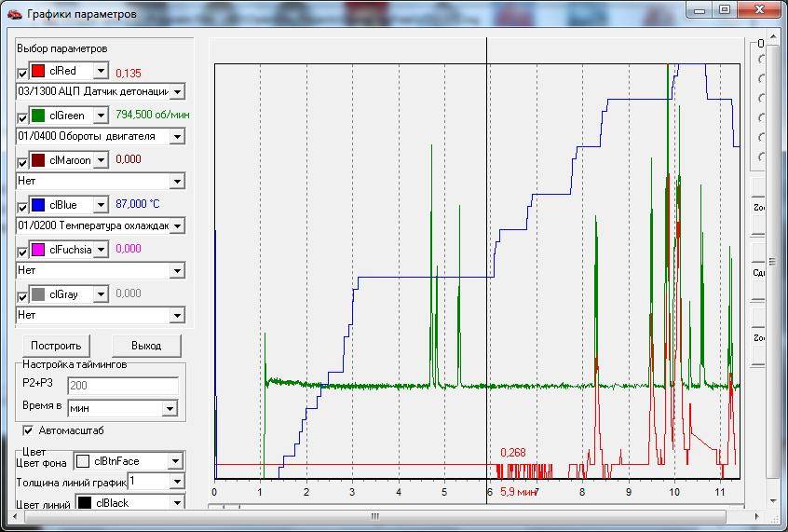Open the Цвет фона clBtnFace dropdown
This screenshot has width=788, height=532.
[x=175, y=460]
